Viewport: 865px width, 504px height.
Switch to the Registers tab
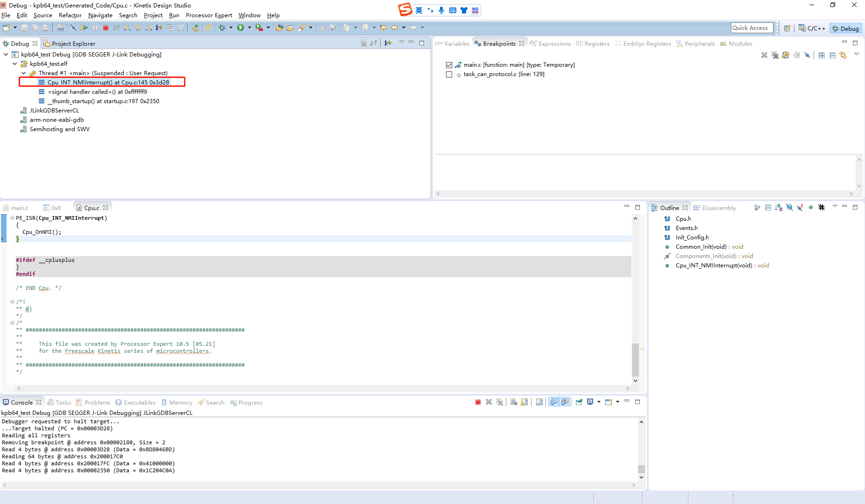click(x=593, y=43)
